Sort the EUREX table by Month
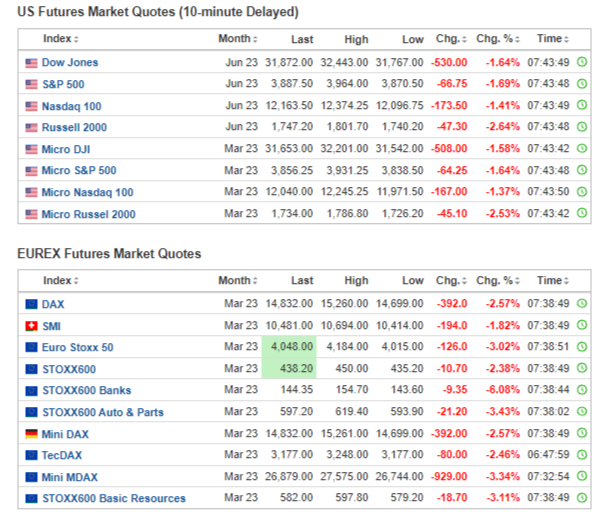The image size is (607, 519). (x=238, y=280)
